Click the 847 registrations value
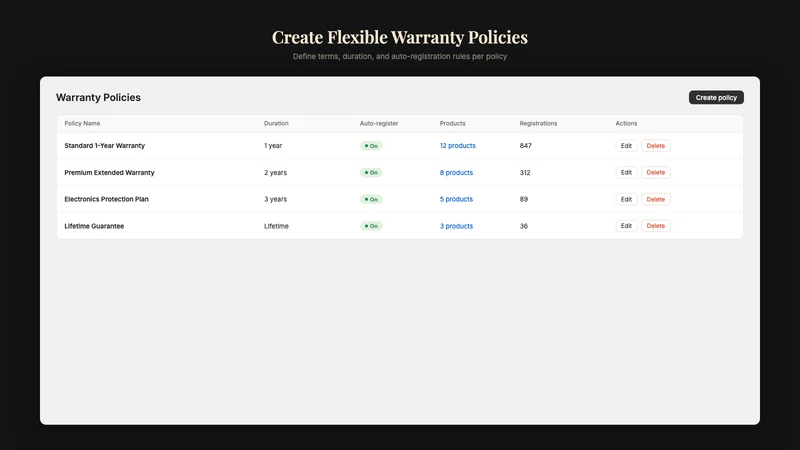Viewport: 800px width, 450px height. (x=526, y=146)
